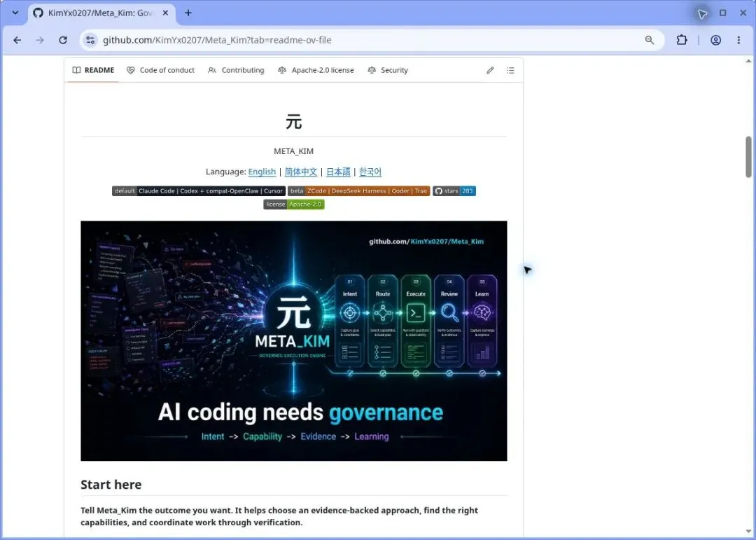756x540 pixels.
Task: Click the browser back arrow
Action: pos(17,40)
